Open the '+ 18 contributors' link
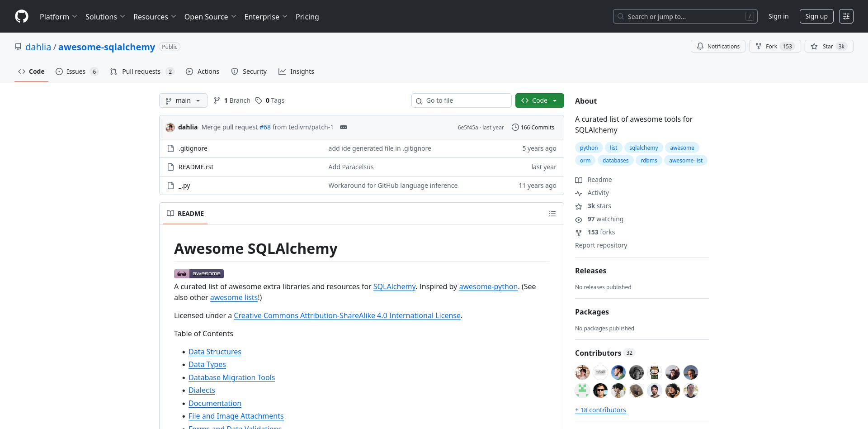The image size is (868, 429). [600, 410]
